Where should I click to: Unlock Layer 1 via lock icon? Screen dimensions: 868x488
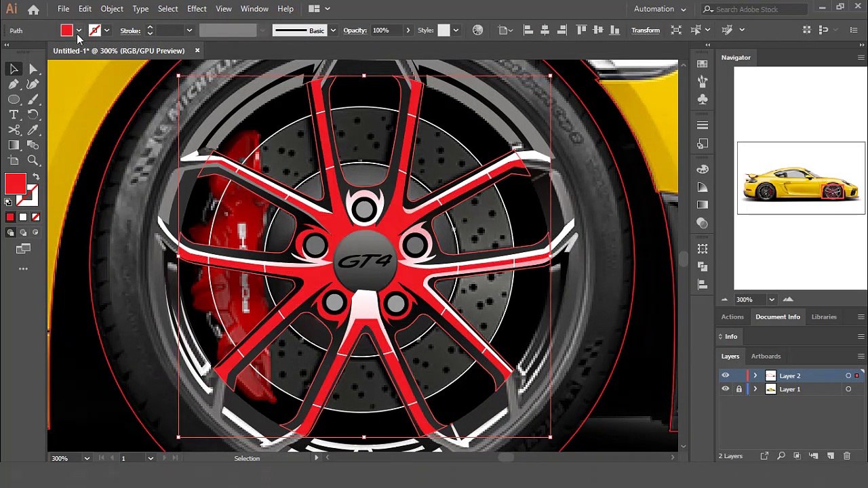tap(739, 389)
